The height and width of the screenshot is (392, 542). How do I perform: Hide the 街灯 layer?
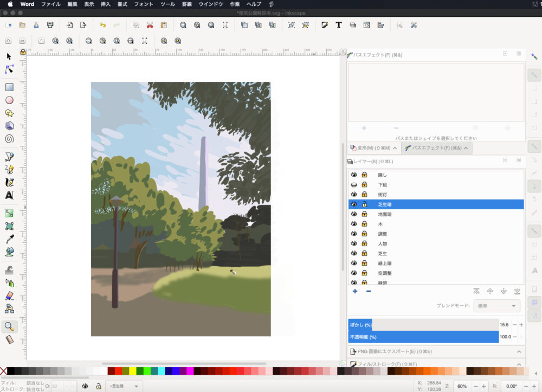click(354, 195)
